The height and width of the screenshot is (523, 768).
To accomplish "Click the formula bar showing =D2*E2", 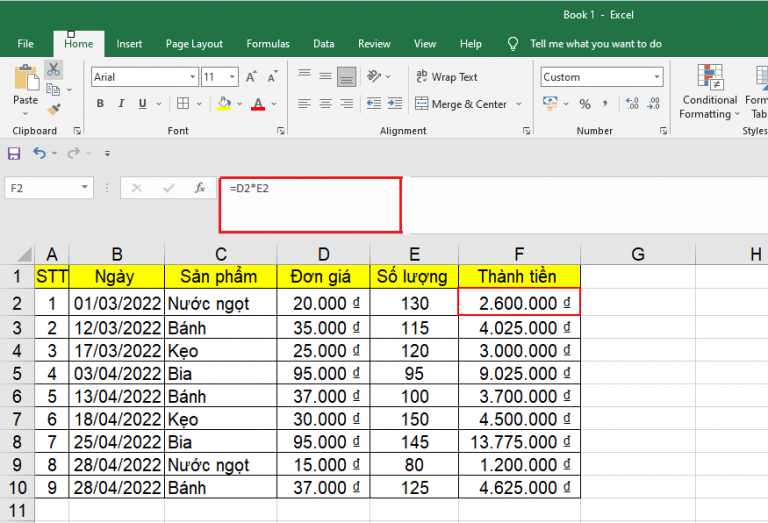I will pyautogui.click(x=311, y=204).
